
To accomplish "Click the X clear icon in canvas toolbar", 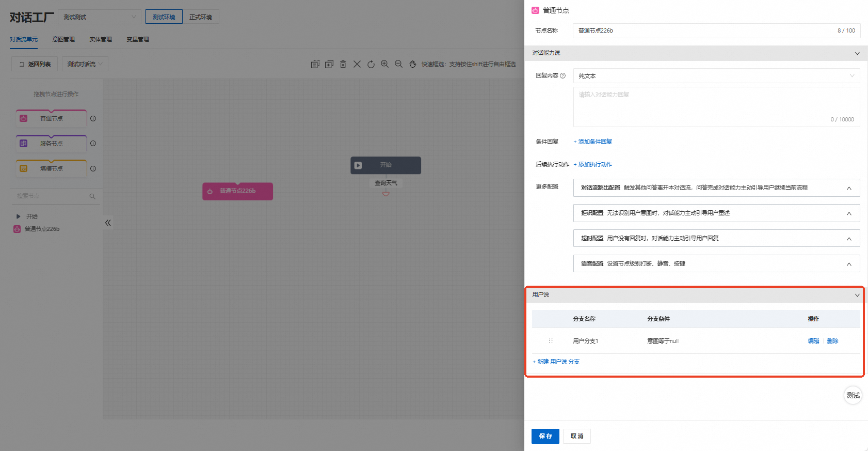I will click(x=357, y=64).
